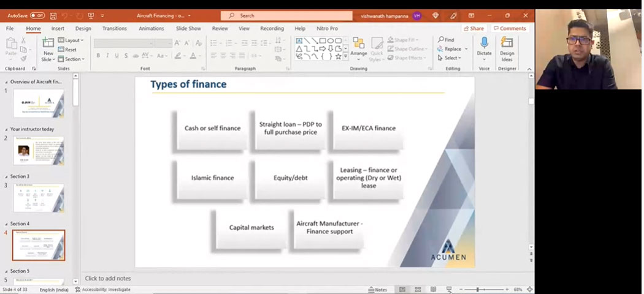Collapse Section 4 in slide panel
Viewport: 644px width, 294px height.
tap(7, 224)
